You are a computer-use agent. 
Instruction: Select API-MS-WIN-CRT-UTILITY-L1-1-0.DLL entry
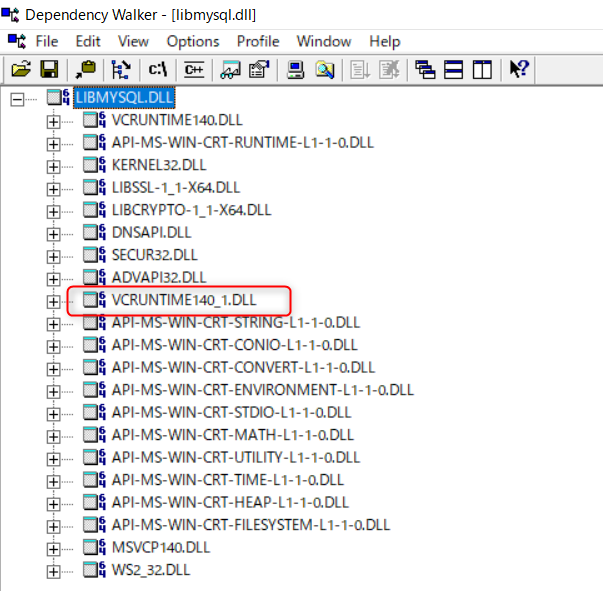(x=236, y=457)
